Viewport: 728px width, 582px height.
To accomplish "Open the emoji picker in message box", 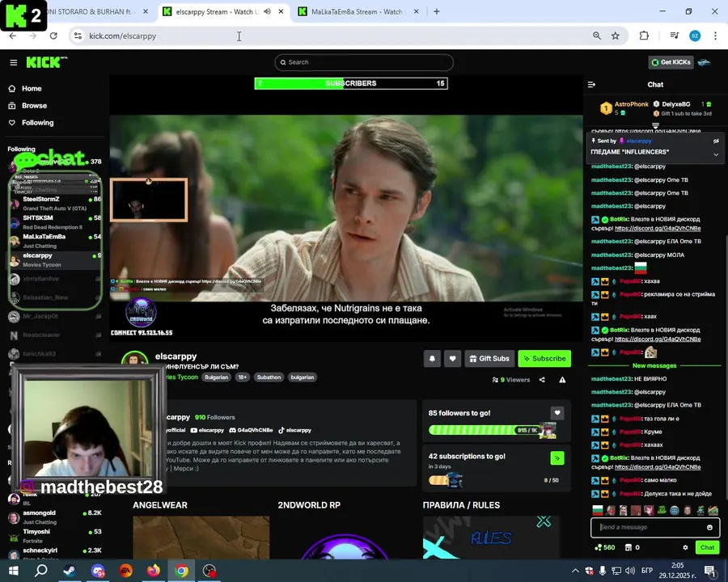I will pos(709,527).
